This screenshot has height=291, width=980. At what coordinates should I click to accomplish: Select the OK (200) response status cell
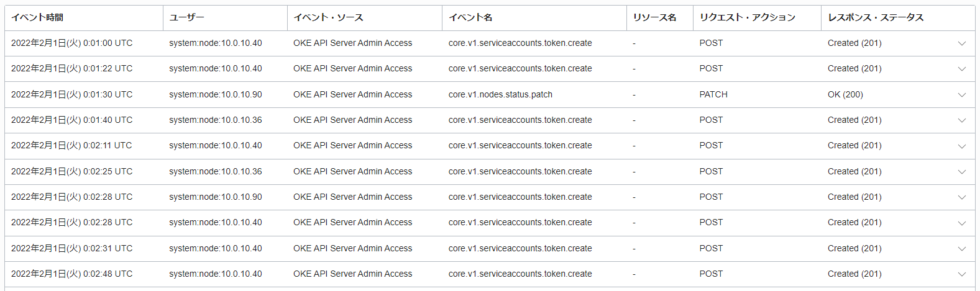(x=845, y=94)
